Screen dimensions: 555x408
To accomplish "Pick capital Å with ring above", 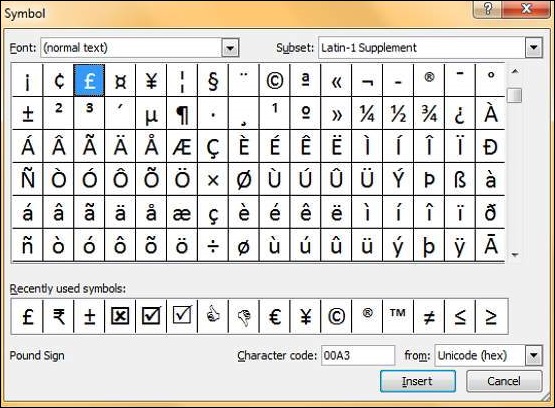I will [x=151, y=146].
